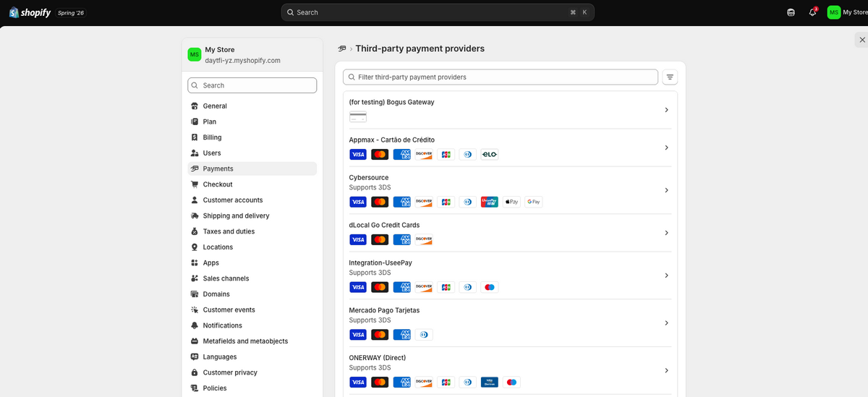868x397 pixels.
Task: Click the settings sidebar Search field
Action: tap(252, 85)
